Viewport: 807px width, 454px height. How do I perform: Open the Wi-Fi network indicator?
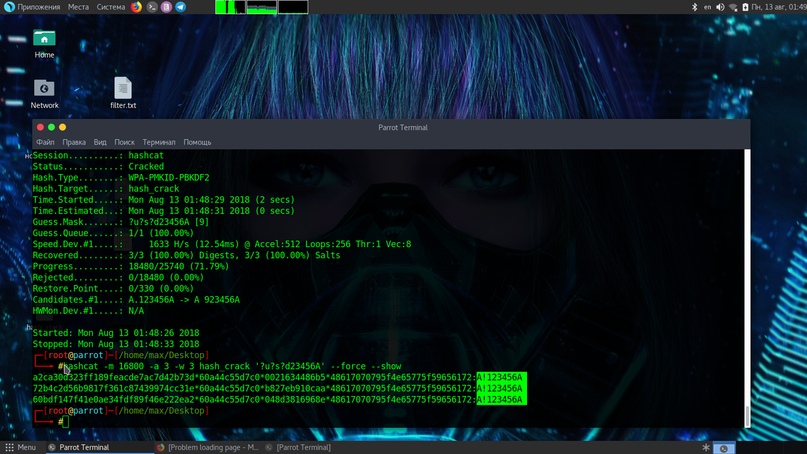[734, 7]
